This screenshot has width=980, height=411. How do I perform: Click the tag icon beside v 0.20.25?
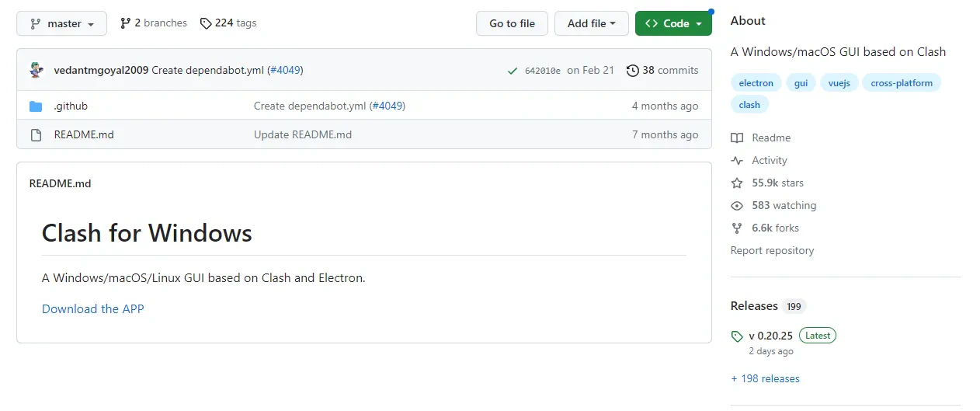[737, 336]
